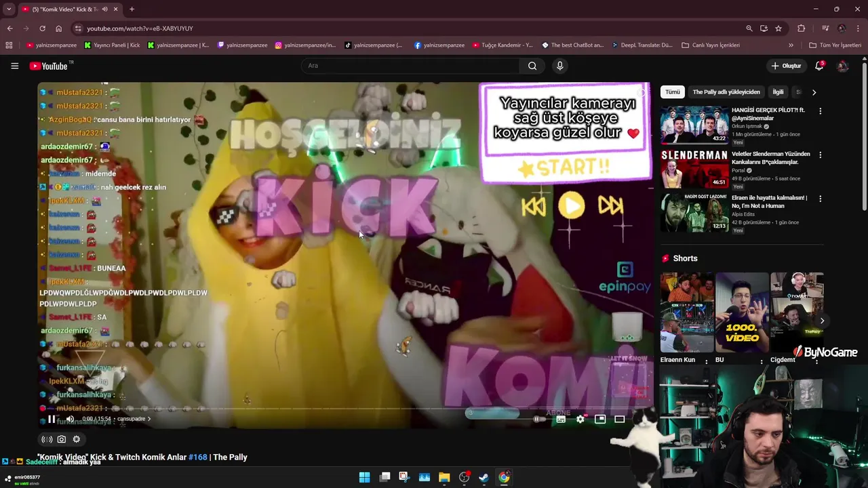The height and width of the screenshot is (488, 868).
Task: Toggle the autoplay switch in the player
Action: click(539, 420)
